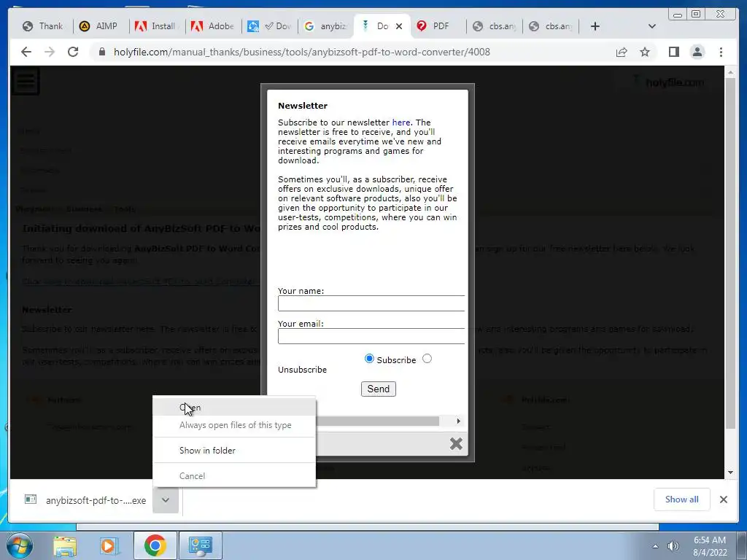This screenshot has width=747, height=560.
Task: Show all downloads
Action: pos(682,499)
